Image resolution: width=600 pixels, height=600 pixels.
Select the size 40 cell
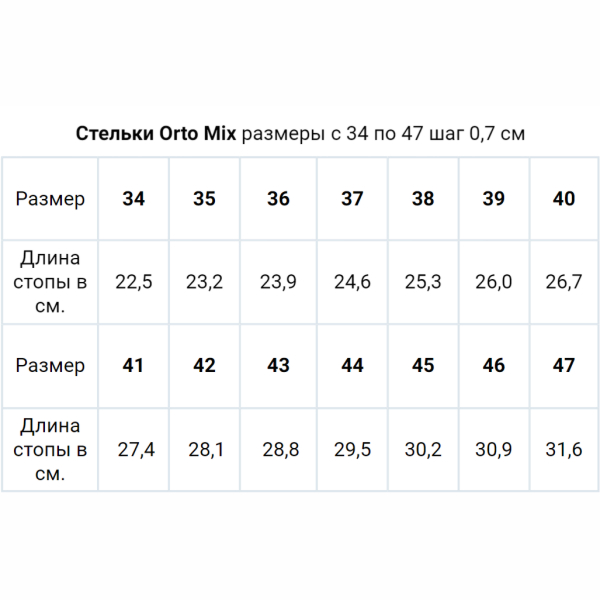click(x=564, y=199)
